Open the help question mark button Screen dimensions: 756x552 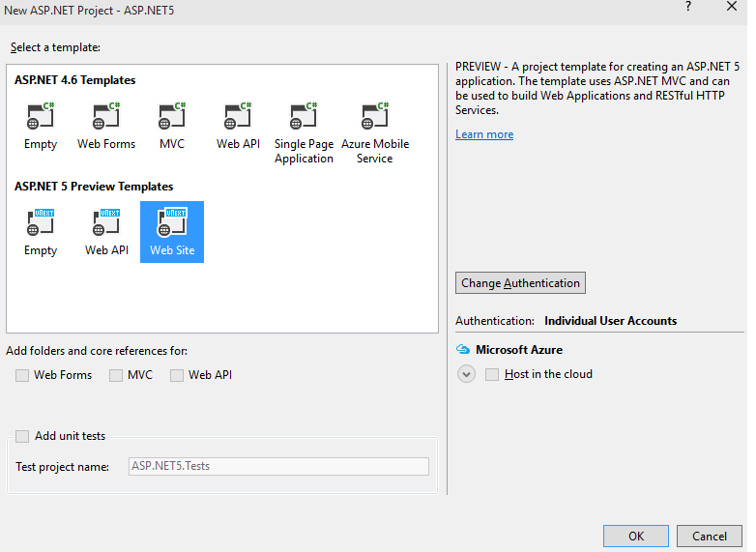(688, 7)
